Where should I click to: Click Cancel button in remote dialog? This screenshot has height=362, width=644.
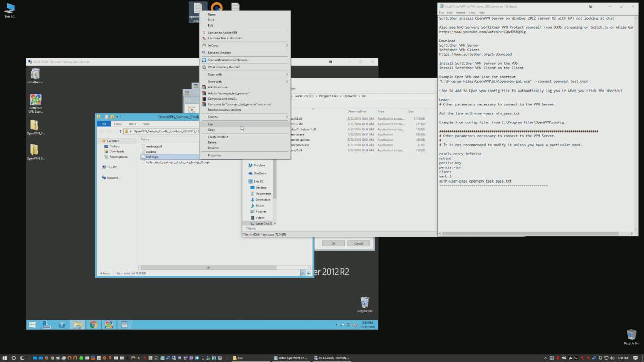(x=358, y=243)
